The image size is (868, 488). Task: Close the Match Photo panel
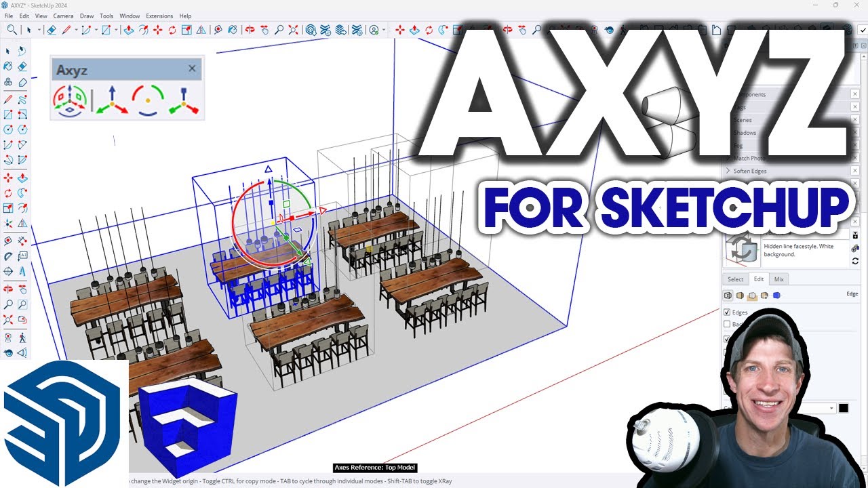point(855,158)
